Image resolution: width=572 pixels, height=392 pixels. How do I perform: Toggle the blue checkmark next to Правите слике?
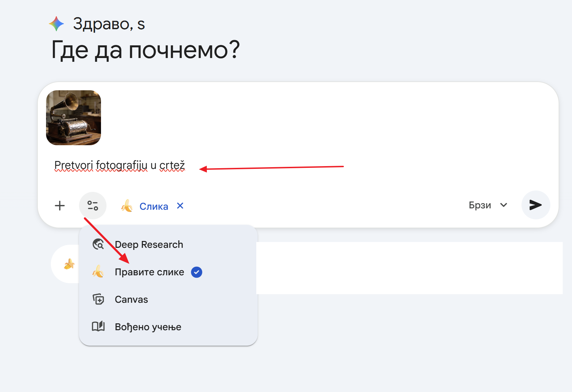tap(197, 272)
